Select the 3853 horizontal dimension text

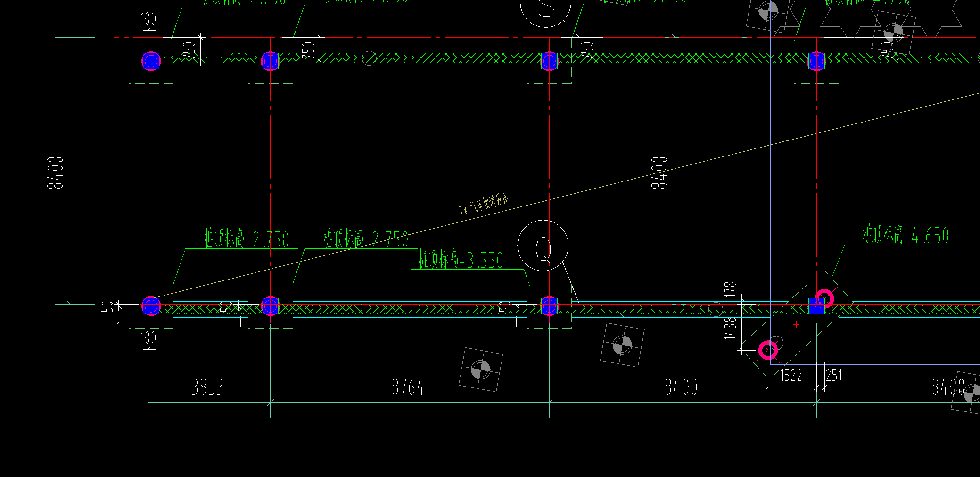pyautogui.click(x=207, y=387)
